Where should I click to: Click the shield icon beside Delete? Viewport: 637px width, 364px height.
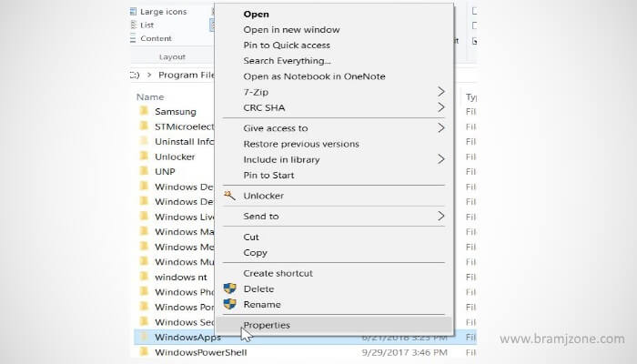[x=230, y=288]
